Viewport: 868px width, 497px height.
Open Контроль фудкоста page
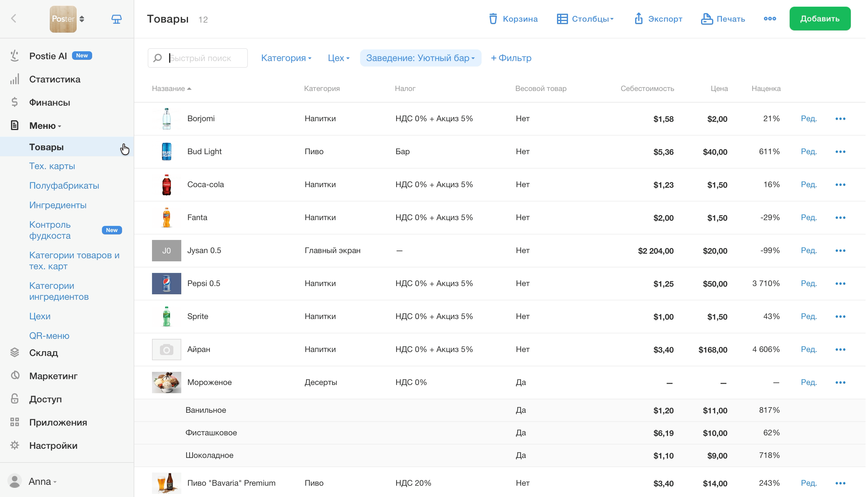(50, 230)
